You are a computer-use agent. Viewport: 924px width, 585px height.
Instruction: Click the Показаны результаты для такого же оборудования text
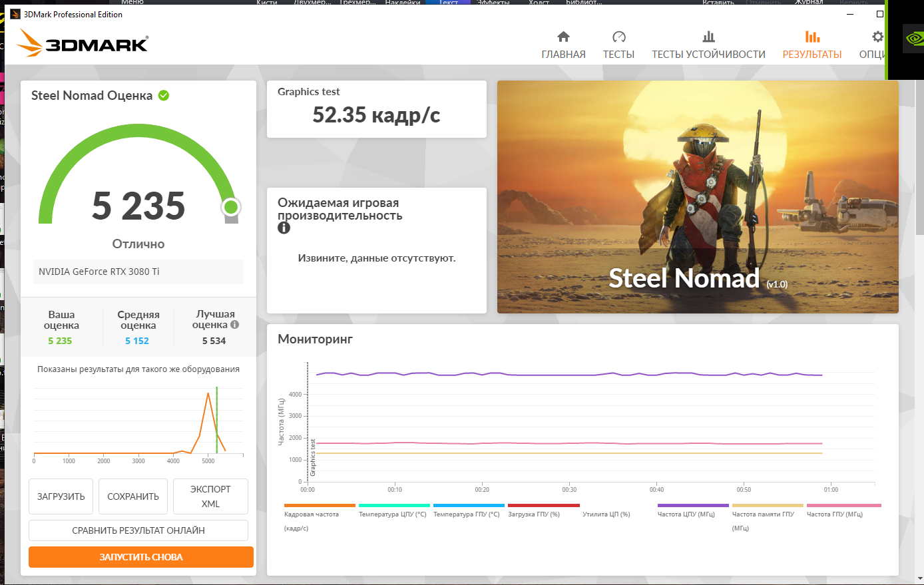(x=138, y=369)
